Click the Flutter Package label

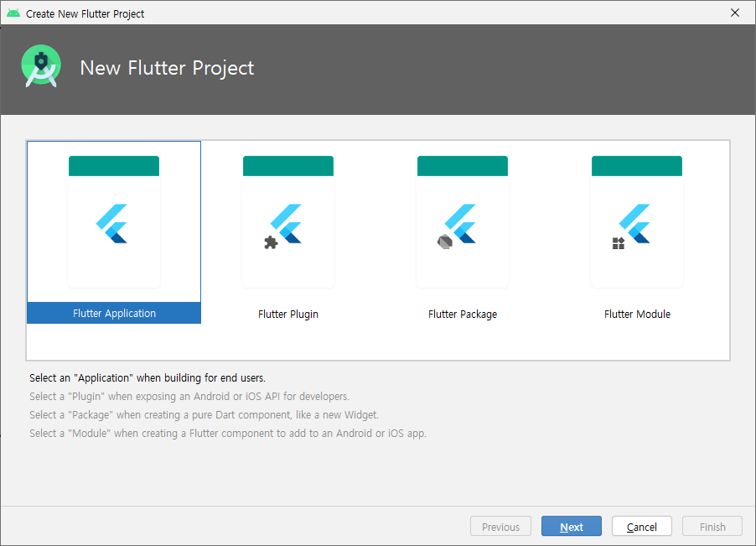point(463,314)
